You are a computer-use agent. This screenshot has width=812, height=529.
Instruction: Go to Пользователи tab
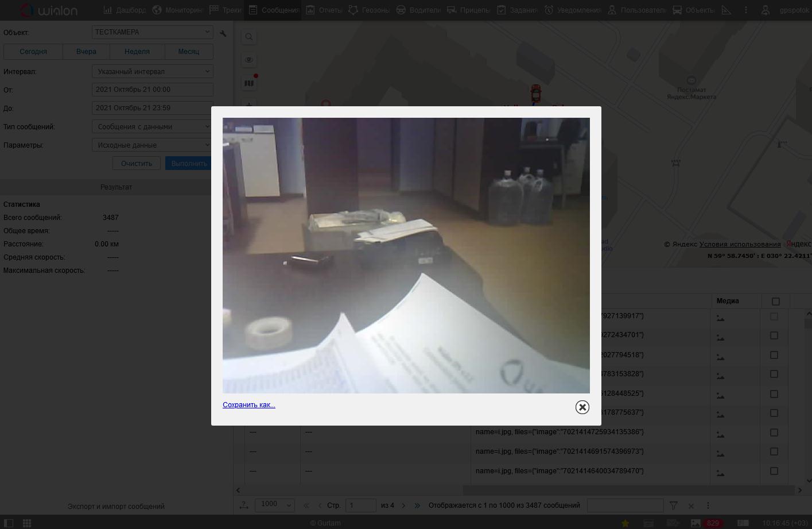pos(637,10)
